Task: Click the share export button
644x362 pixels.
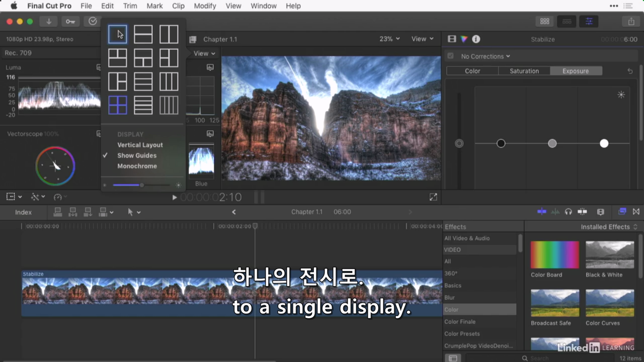Action: pos(631,21)
